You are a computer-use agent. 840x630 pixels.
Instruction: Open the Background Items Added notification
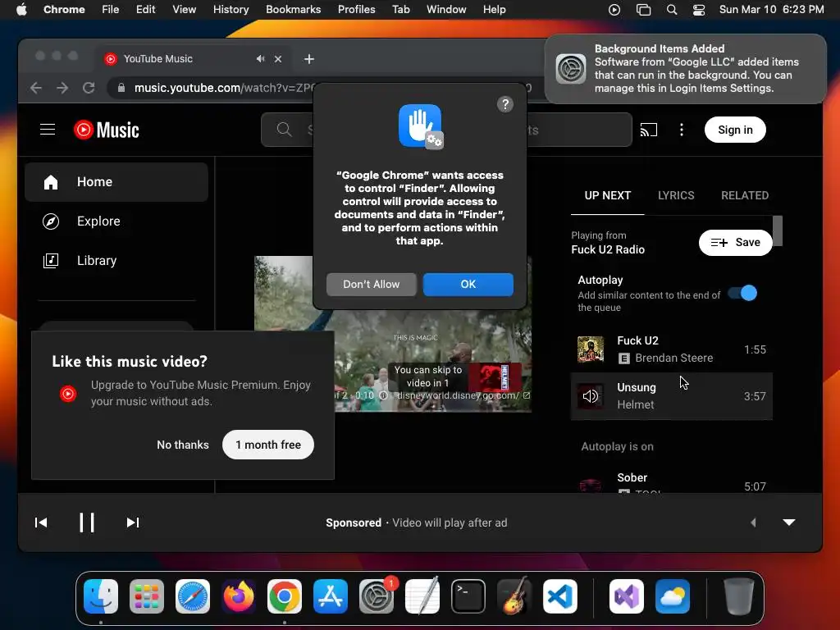click(x=685, y=69)
